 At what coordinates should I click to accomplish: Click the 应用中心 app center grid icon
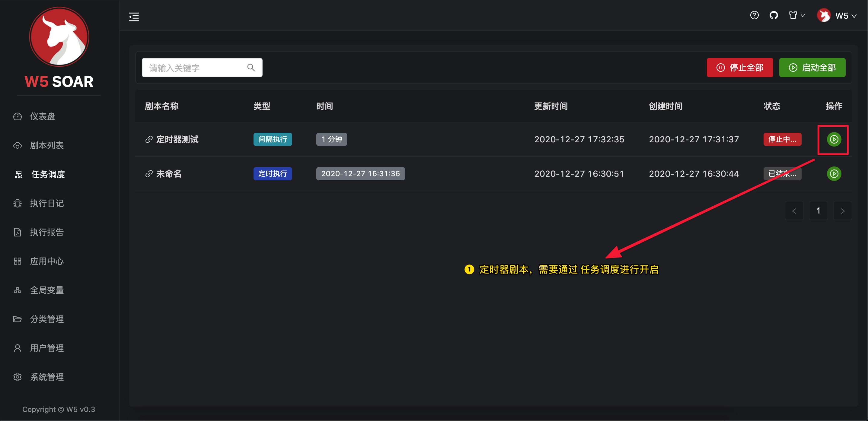coord(17,261)
